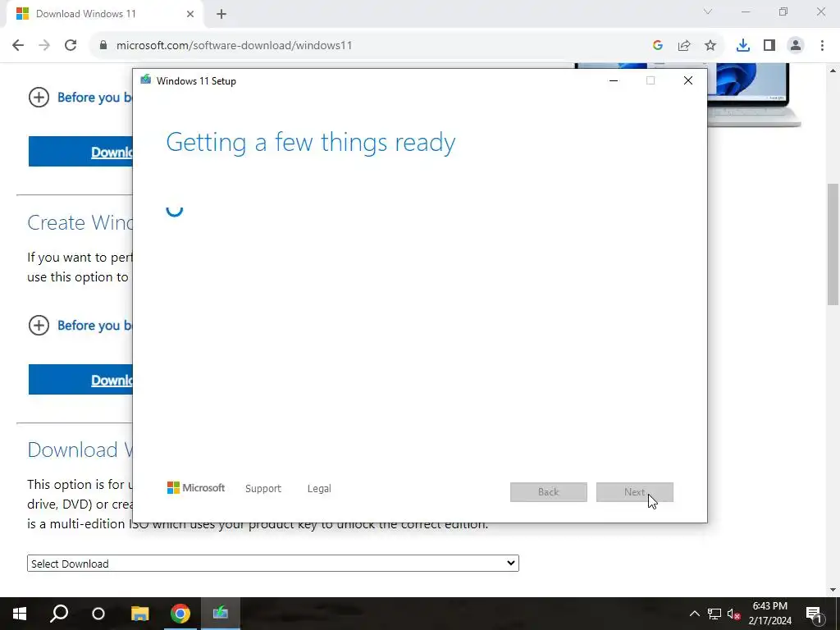Open muted volume tray icon
Screen dimensions: 840x630
click(734, 614)
